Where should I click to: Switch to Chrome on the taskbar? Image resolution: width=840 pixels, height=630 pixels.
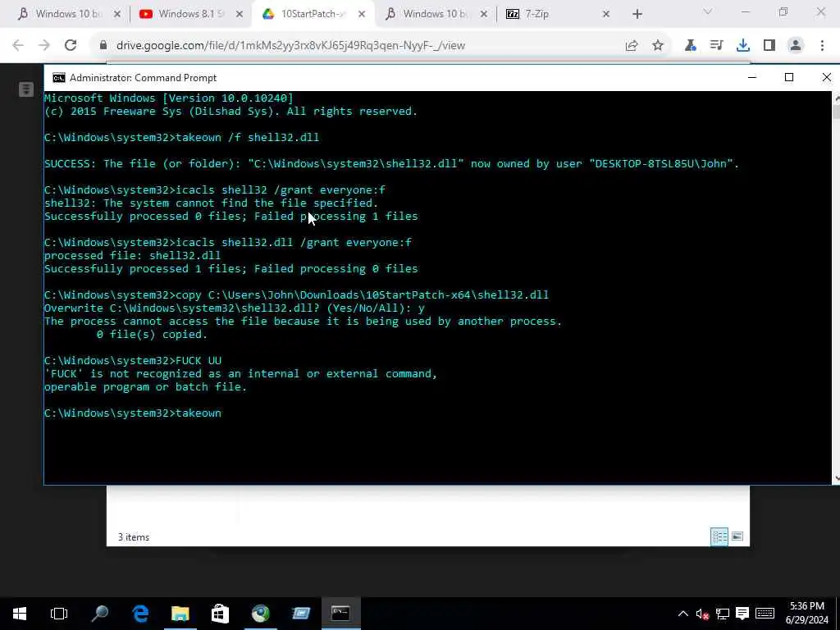(x=261, y=614)
